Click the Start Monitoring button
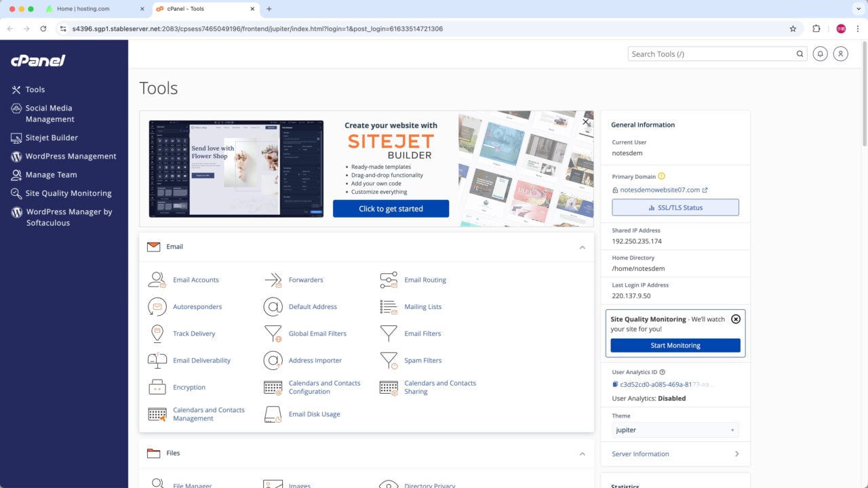 tap(675, 345)
